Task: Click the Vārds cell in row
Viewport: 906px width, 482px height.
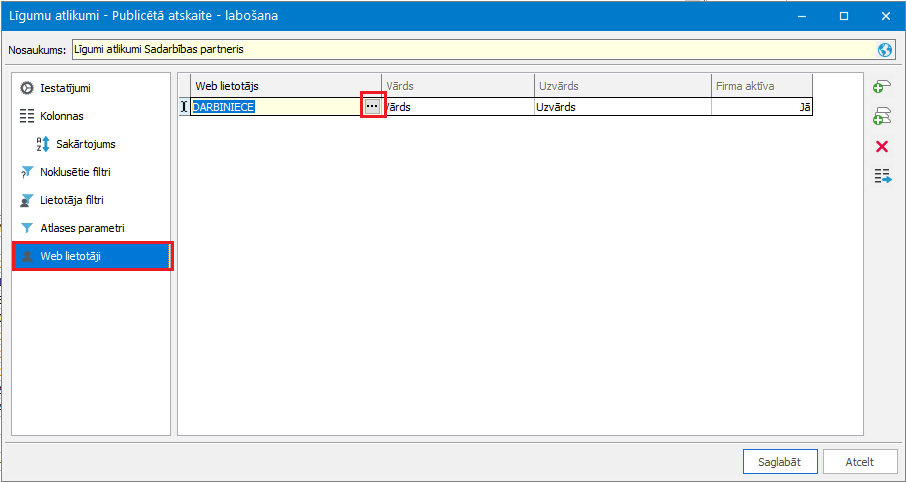Action: pos(458,107)
